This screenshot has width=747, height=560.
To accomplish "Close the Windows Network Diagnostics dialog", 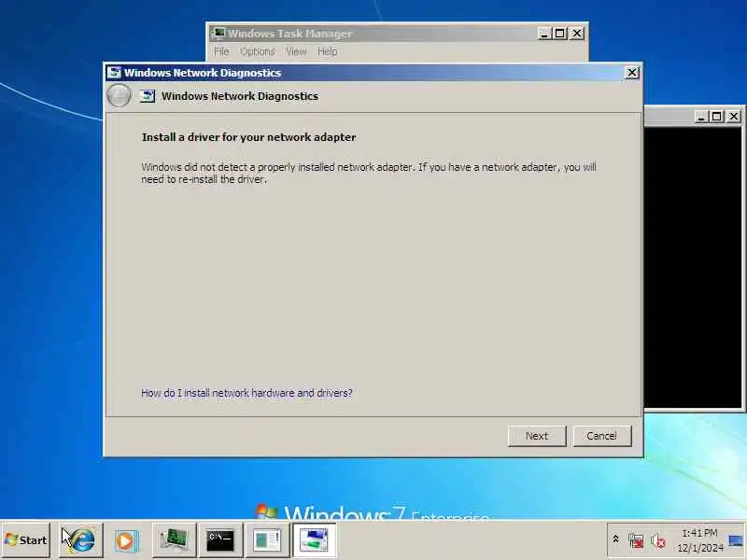I will 632,73.
